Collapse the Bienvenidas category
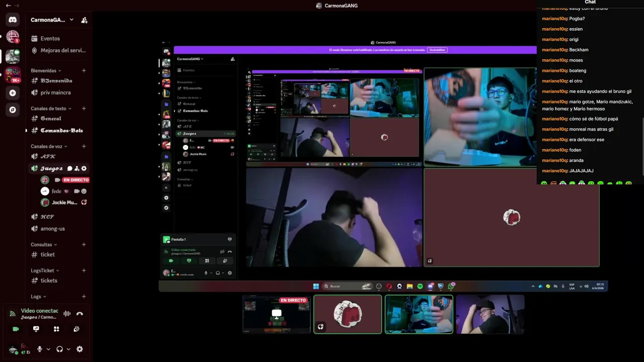This screenshot has width=644, height=362. point(46,71)
